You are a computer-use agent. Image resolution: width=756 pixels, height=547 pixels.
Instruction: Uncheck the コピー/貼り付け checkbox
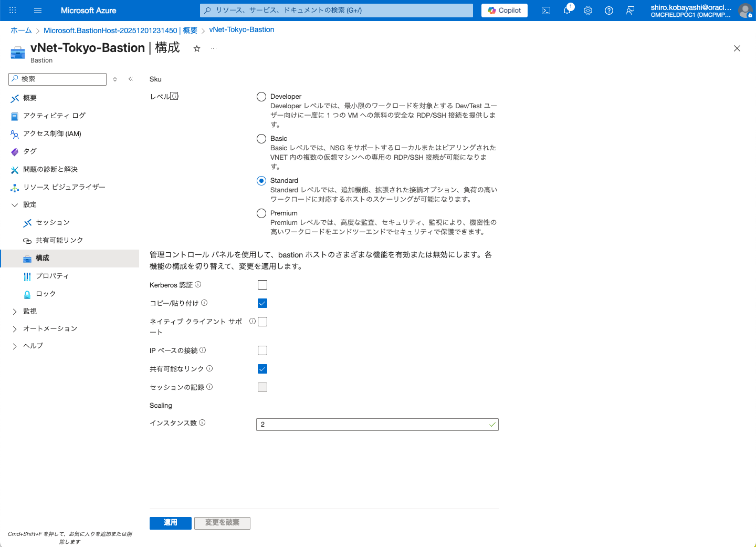[262, 303]
